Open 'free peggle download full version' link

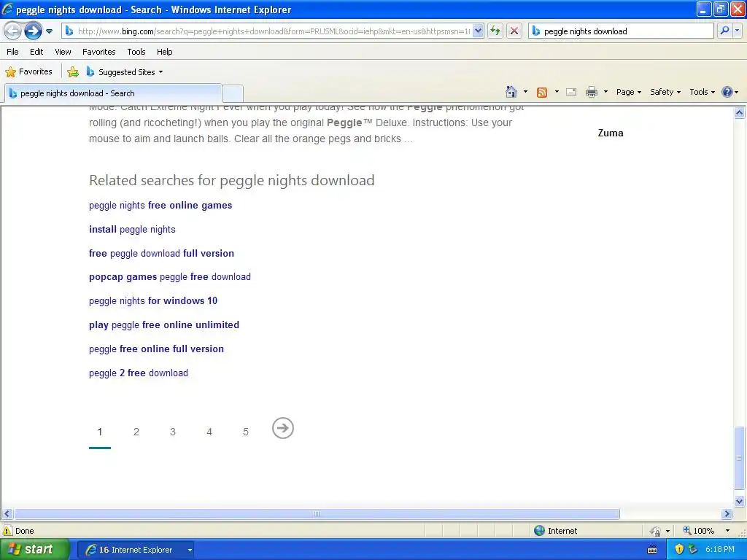pyautogui.click(x=161, y=253)
